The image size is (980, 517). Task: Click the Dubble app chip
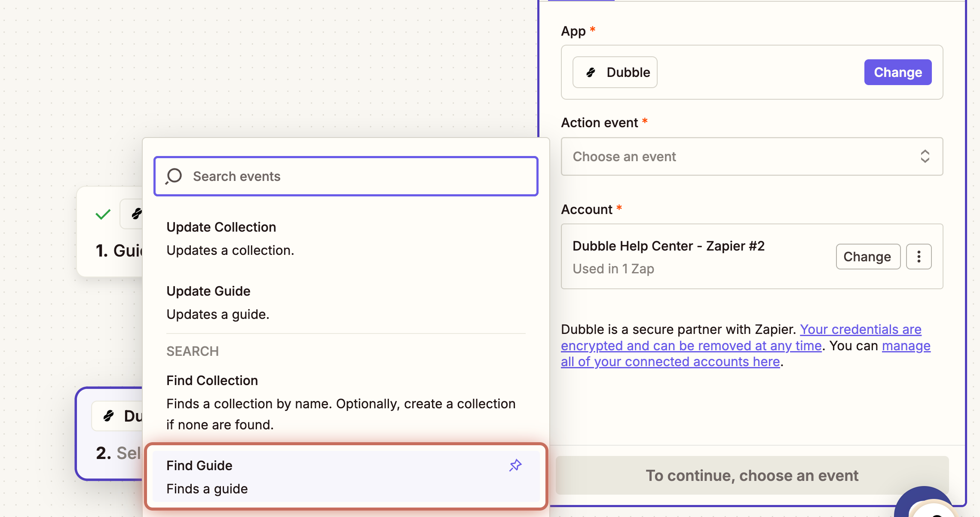click(615, 72)
